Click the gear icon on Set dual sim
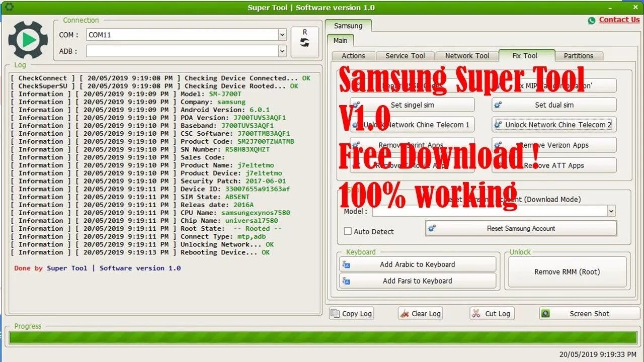 coord(498,105)
